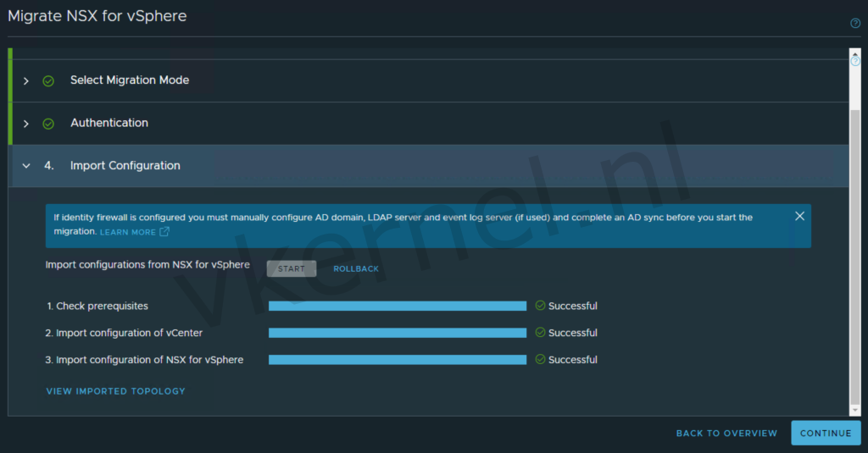The width and height of the screenshot is (868, 453).
Task: Click success check icon for NSX for vSphere import
Action: 540,359
